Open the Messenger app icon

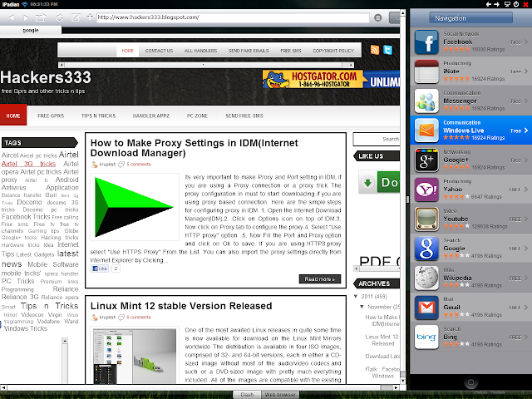point(426,101)
